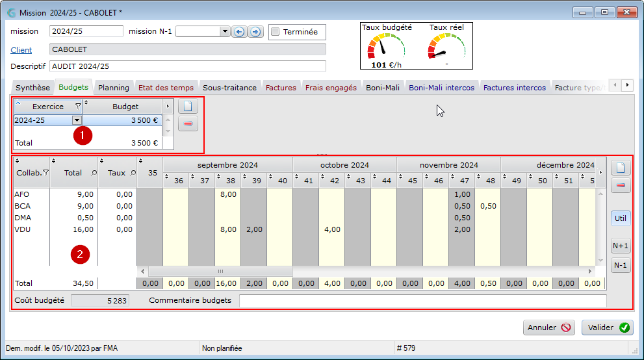Open Sous-traitance tab

click(x=229, y=88)
